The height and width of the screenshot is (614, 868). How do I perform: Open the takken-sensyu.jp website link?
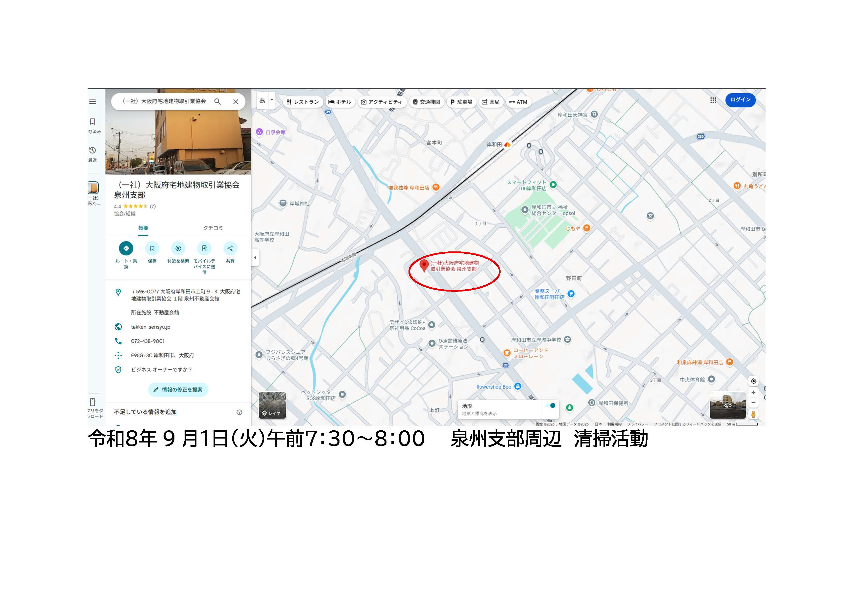(151, 327)
